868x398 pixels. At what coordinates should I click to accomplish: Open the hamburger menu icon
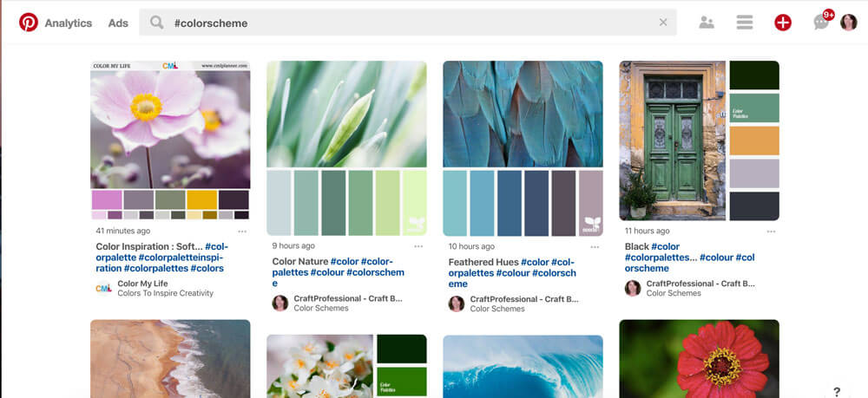tap(744, 23)
